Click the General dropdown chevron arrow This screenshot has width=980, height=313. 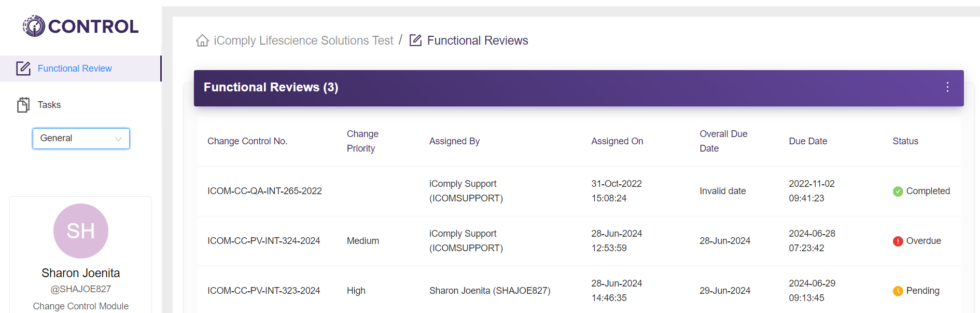click(118, 139)
